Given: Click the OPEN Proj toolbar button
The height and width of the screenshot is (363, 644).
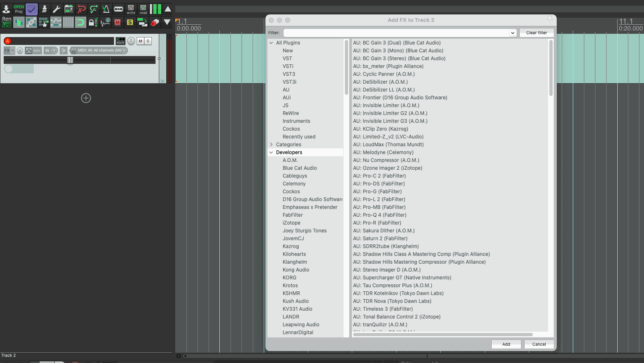Looking at the screenshot, I should click(x=19, y=9).
